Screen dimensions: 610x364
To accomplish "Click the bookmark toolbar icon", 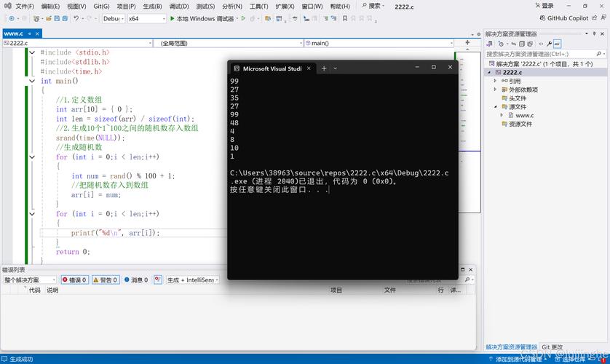I will click(x=345, y=18).
